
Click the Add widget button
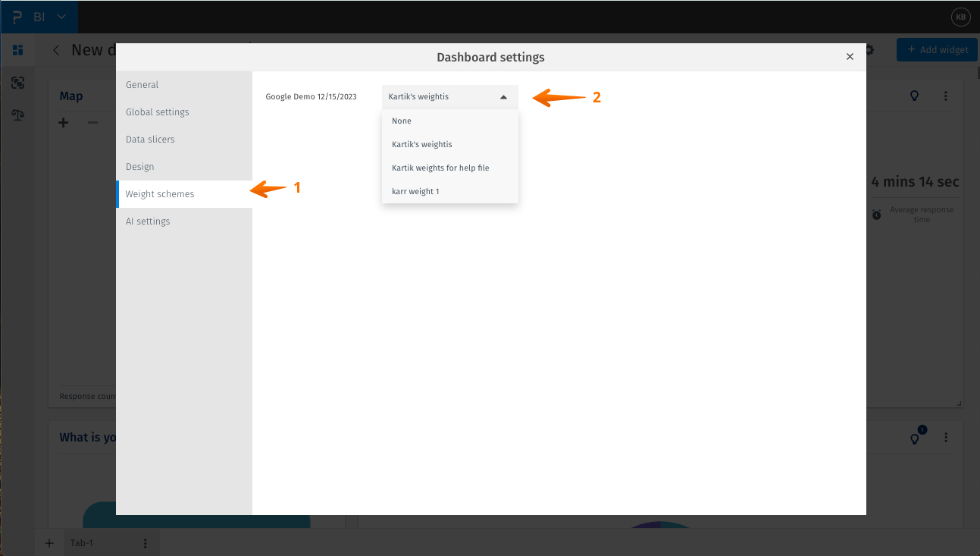click(x=937, y=50)
